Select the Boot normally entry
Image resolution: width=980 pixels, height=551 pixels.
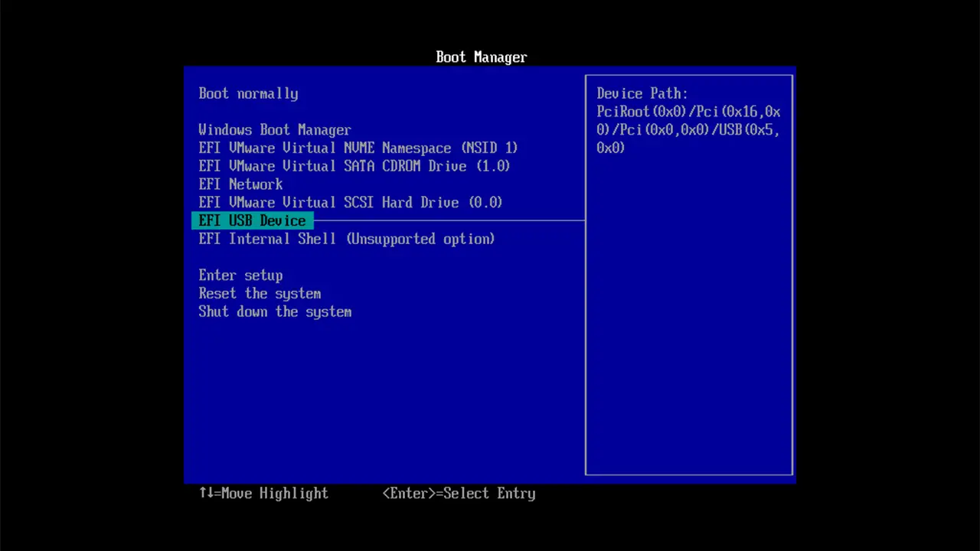tap(248, 93)
